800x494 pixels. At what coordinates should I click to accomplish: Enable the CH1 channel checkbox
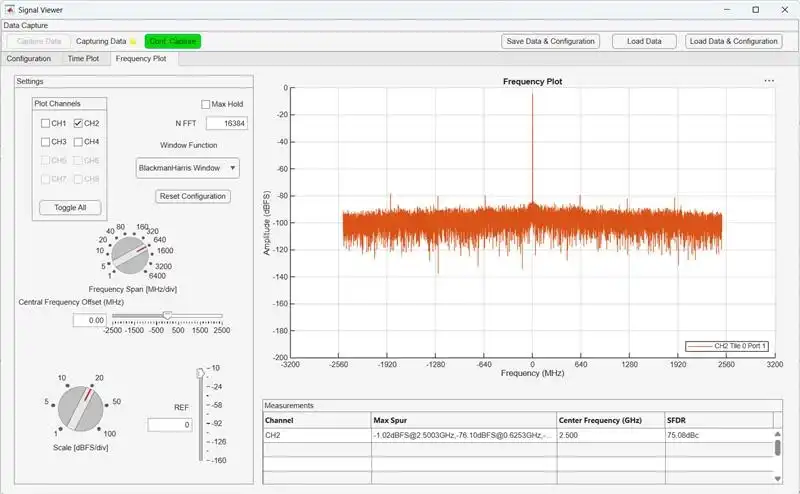point(45,123)
